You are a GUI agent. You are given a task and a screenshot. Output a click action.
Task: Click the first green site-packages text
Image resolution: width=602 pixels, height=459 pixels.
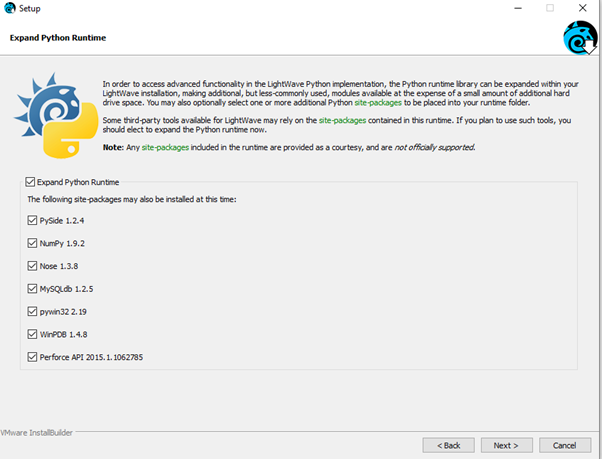click(x=378, y=102)
